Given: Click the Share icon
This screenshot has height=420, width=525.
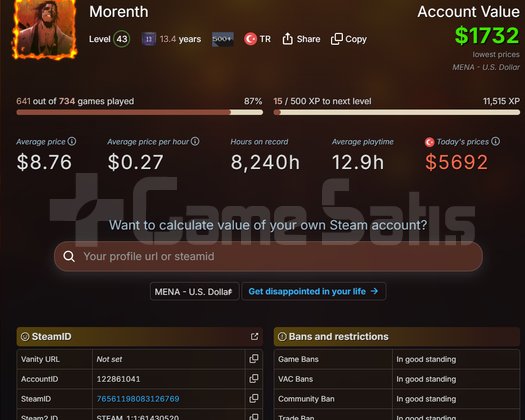Looking at the screenshot, I should 287,39.
